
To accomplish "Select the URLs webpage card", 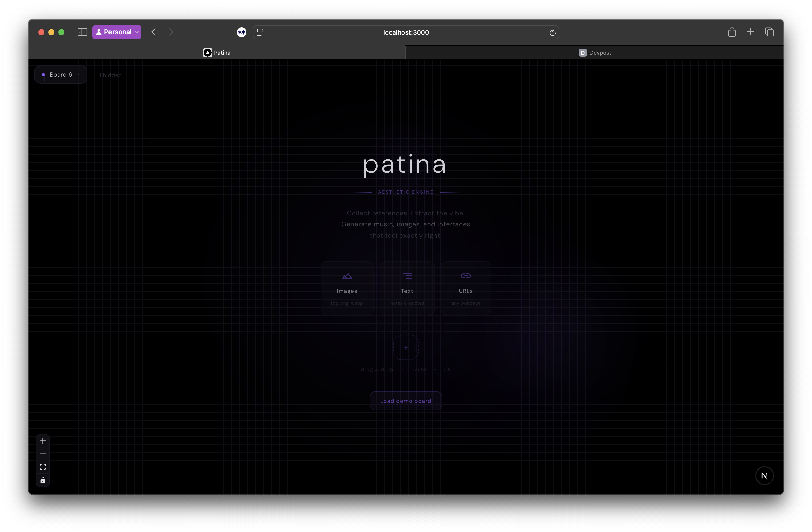I will 466,288.
